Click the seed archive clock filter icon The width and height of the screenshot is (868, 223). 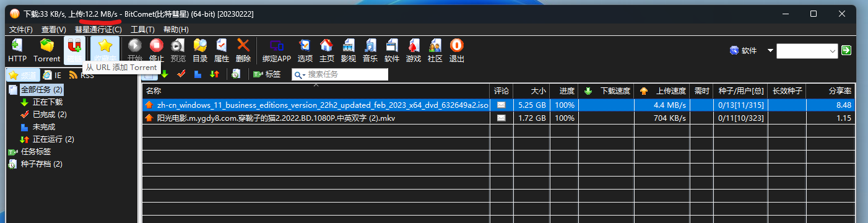236,74
